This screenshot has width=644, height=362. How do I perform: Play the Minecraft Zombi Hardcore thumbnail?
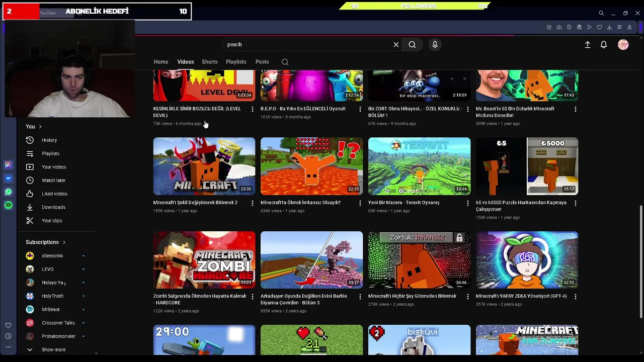204,260
